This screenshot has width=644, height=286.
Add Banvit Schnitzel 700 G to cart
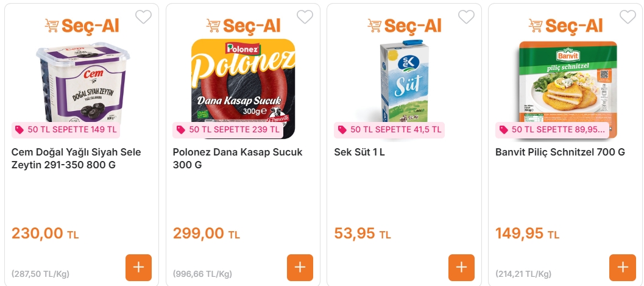pos(622,267)
